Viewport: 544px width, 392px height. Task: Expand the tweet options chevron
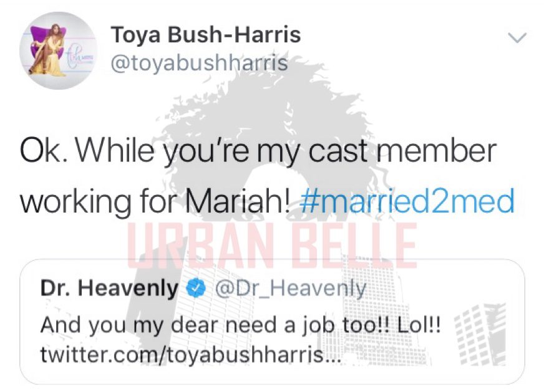[x=517, y=37]
